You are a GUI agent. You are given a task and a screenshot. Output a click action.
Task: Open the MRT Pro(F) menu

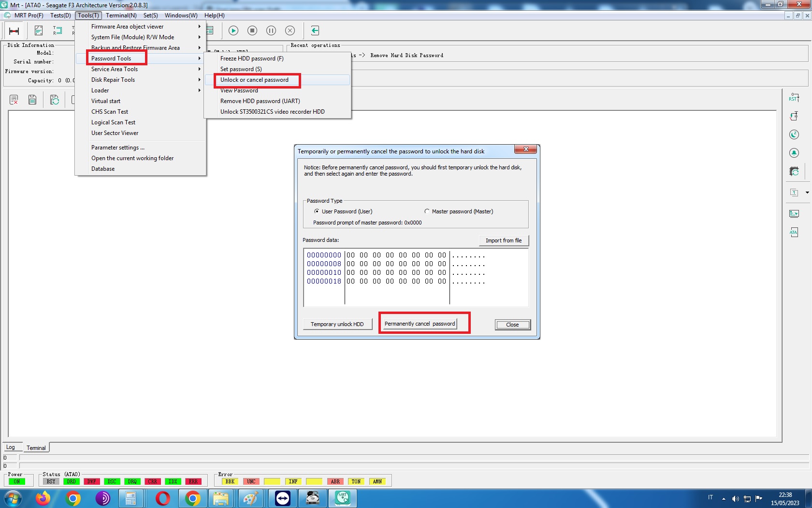click(x=29, y=15)
